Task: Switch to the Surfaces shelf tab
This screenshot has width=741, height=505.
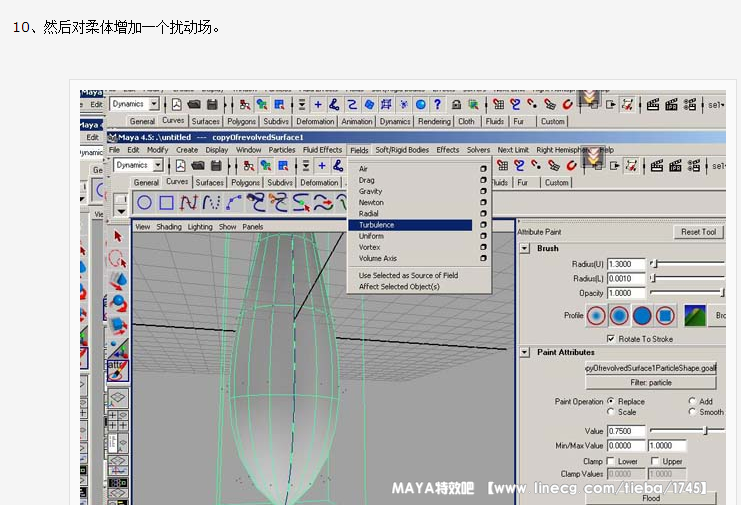Action: pos(209,183)
